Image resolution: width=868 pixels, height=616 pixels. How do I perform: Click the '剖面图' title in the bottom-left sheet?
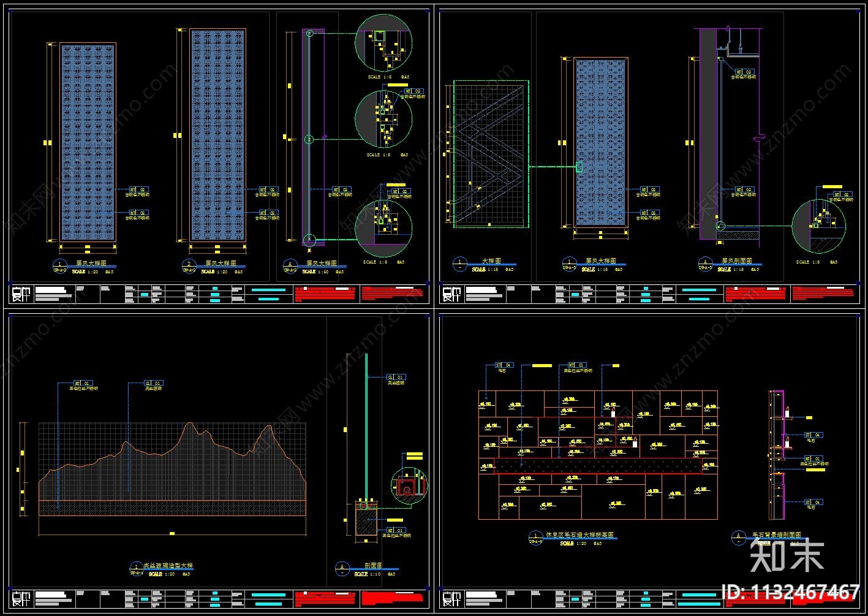pos(373,566)
